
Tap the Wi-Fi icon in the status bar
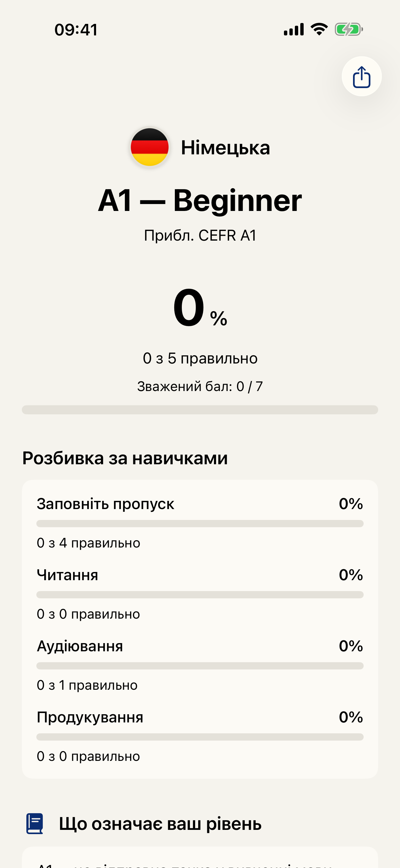tap(318, 29)
